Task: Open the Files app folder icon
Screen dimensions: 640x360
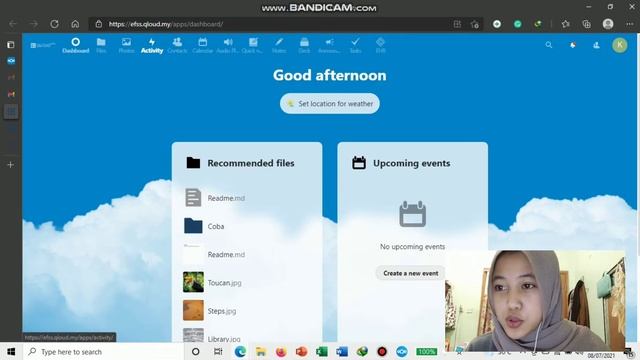Action: point(101,42)
